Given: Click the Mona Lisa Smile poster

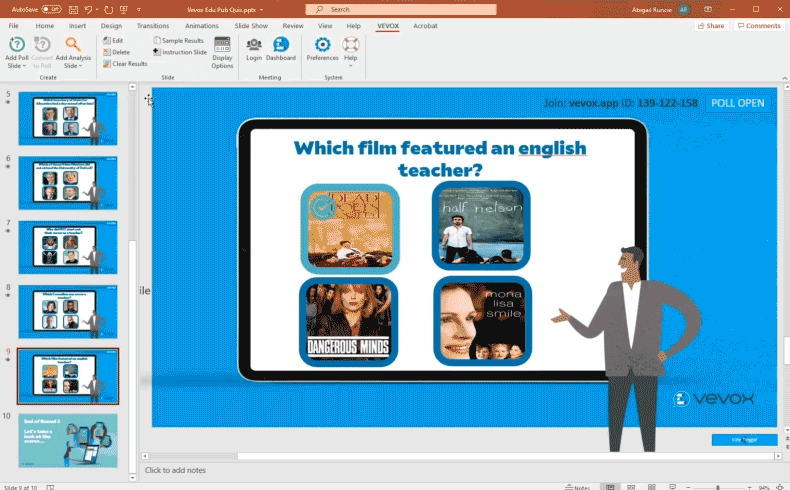Looking at the screenshot, I should 482,321.
